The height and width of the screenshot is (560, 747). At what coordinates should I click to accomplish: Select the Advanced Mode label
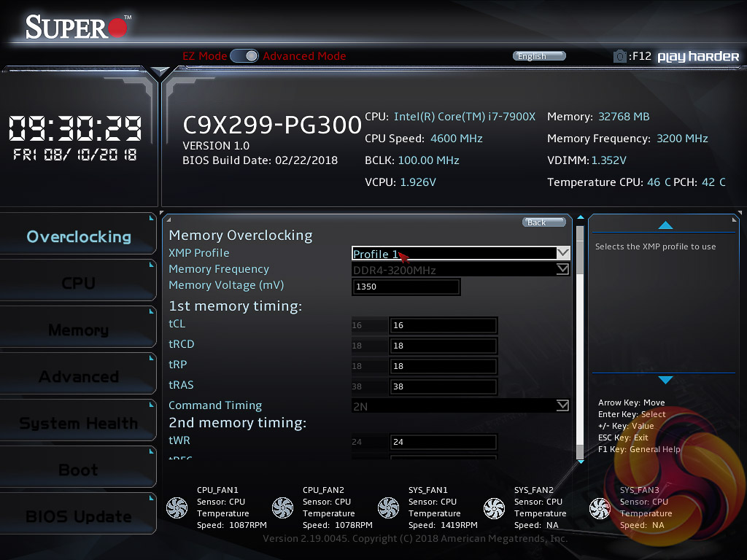coord(304,56)
